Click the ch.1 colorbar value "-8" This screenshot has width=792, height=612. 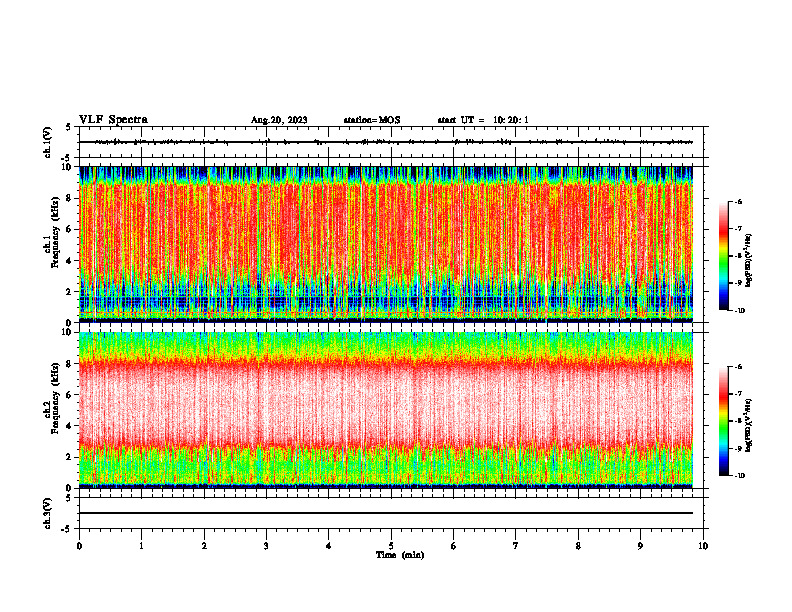738,256
